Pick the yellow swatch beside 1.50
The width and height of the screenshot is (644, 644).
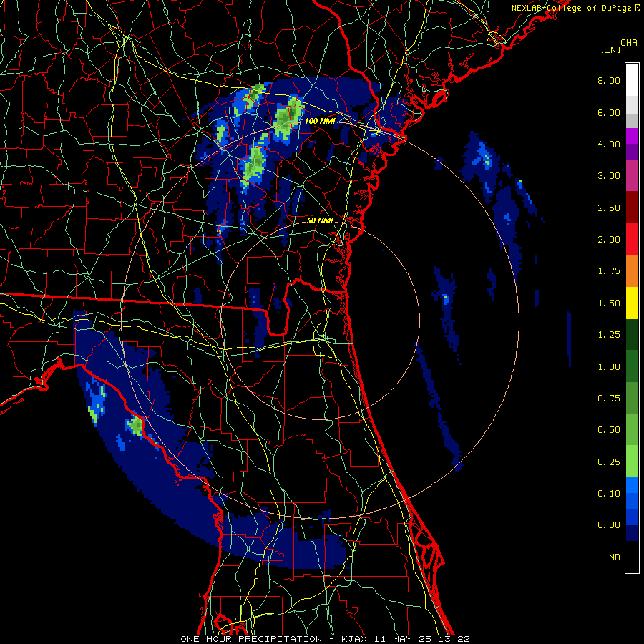point(632,303)
